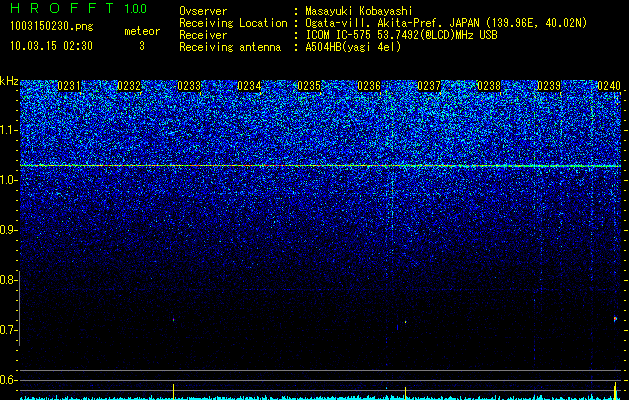Click the 0238 time marker
Image resolution: width=629 pixels, height=400 pixels.
[489, 86]
